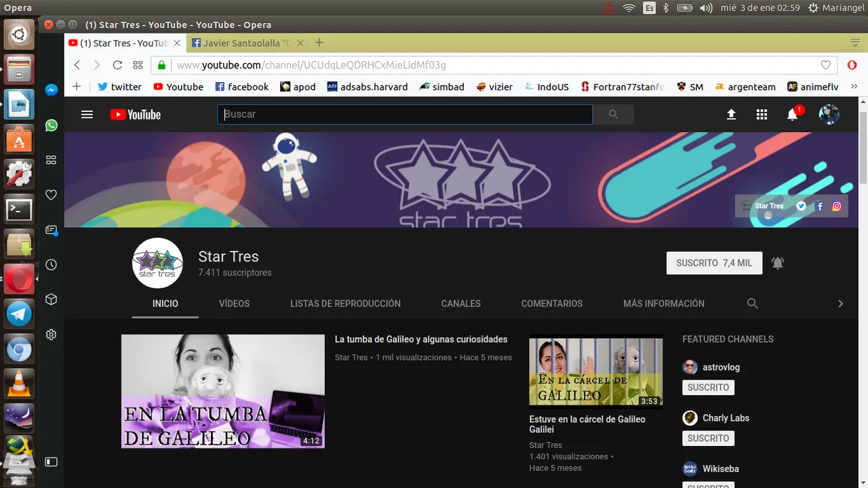Open Opera sidebar WhatsApp icon
This screenshot has height=488, width=868.
tap(52, 125)
